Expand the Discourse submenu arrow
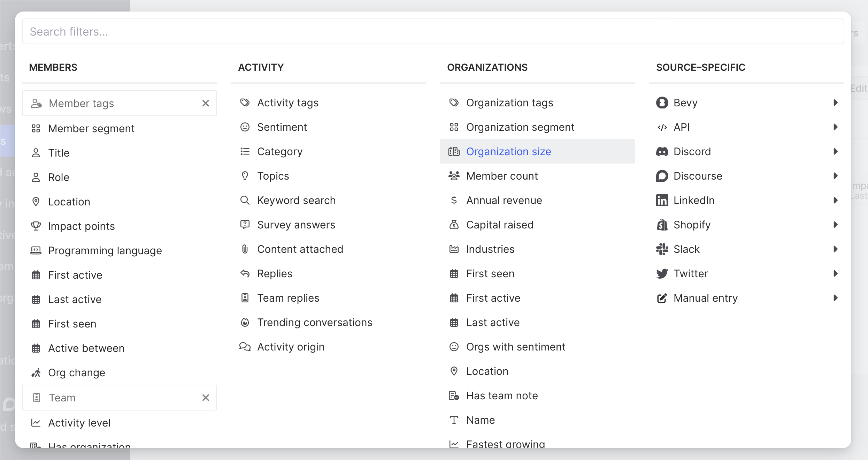The width and height of the screenshot is (868, 460). [x=835, y=176]
